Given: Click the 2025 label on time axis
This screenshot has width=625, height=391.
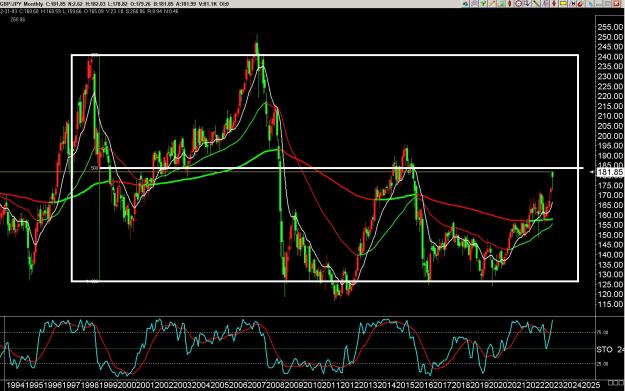Looking at the screenshot, I should coord(590,385).
